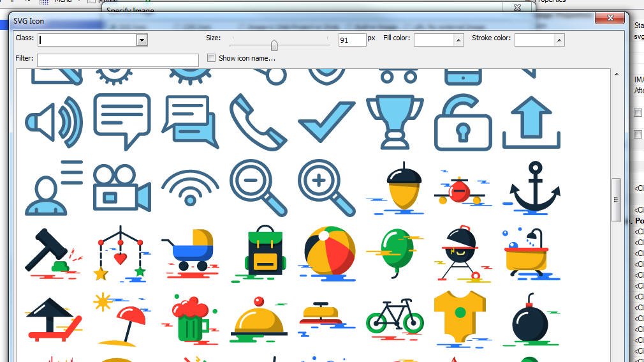Expand the Fill color picker arrow
This screenshot has width=644, height=362.
(x=458, y=40)
